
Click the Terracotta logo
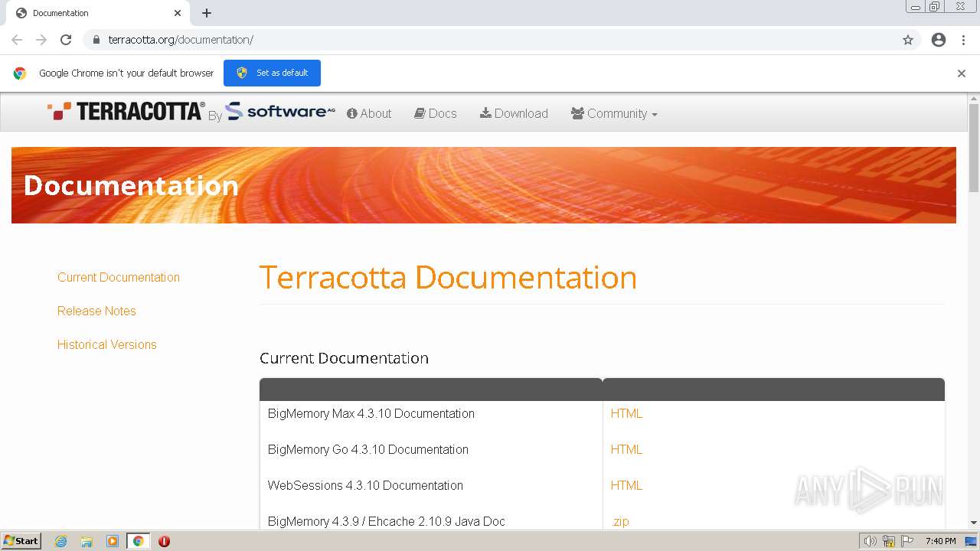point(126,112)
